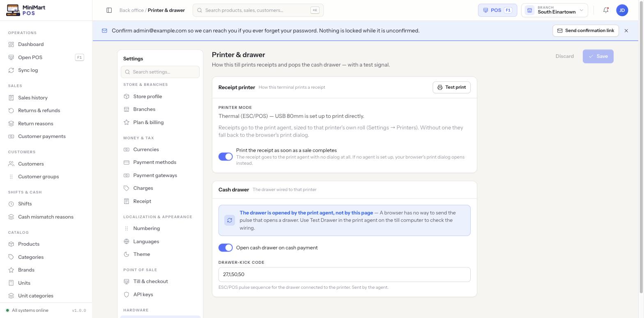Click the All systems online status
This screenshot has height=318, width=644.
(x=27, y=311)
